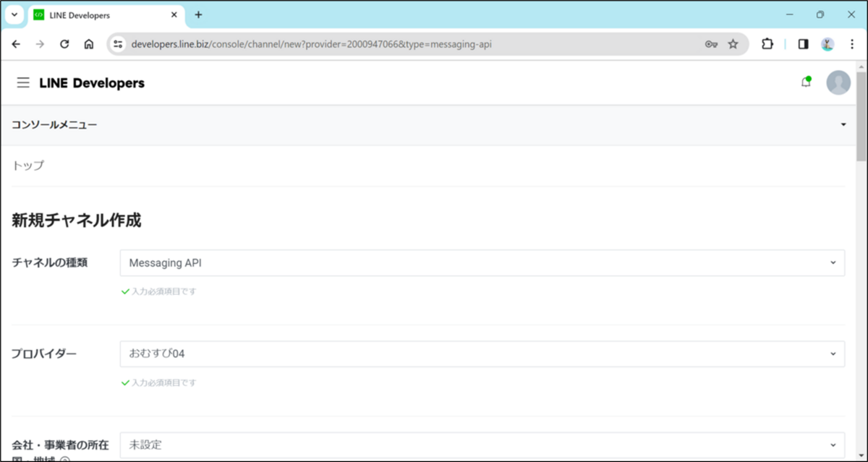The image size is (868, 462).
Task: Expand the コンソールメニュー section
Action: coord(427,125)
